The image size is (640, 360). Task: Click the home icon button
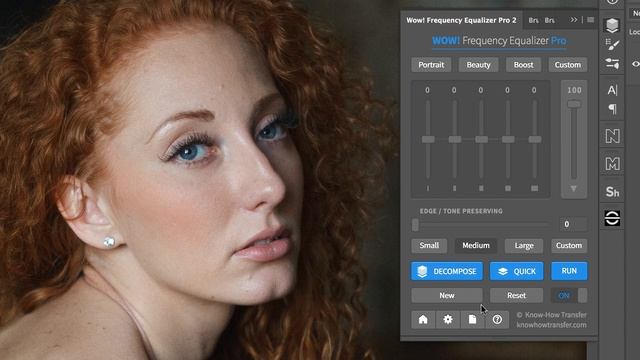pos(423,320)
